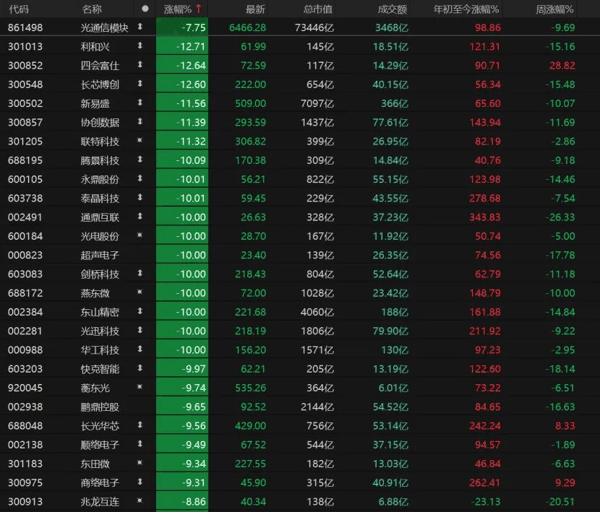Select stock code 301183

[x=25, y=464]
